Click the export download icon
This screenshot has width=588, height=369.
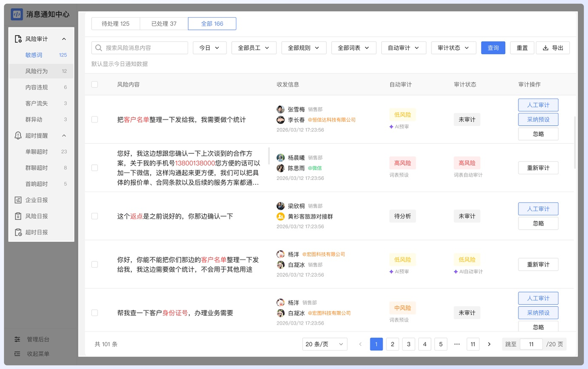(x=546, y=48)
